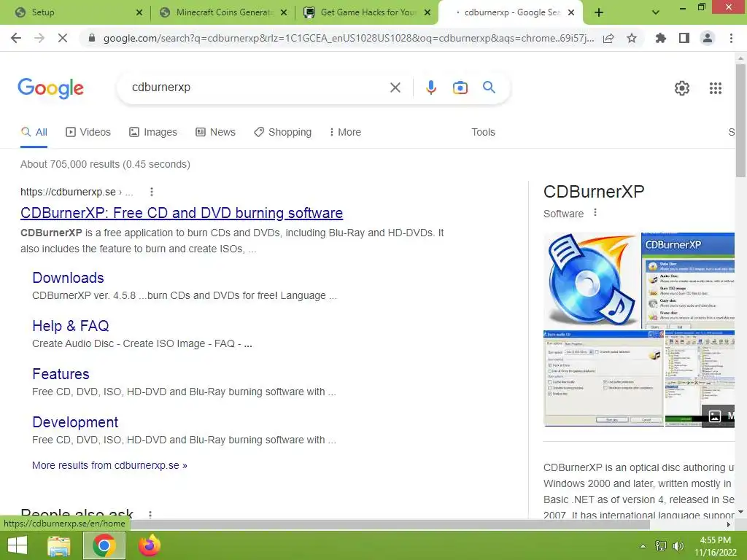Toggle the browser side panel icon
This screenshot has width=747, height=560.
click(684, 38)
